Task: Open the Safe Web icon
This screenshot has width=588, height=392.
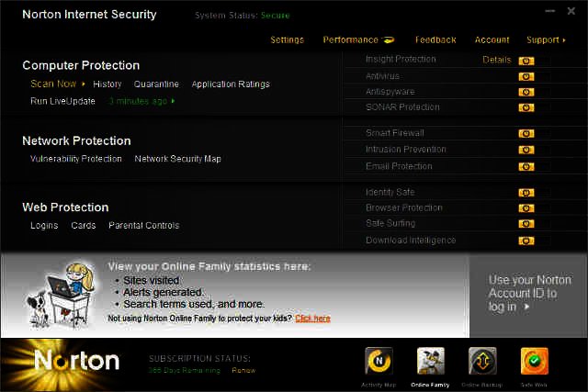Action: 534,361
